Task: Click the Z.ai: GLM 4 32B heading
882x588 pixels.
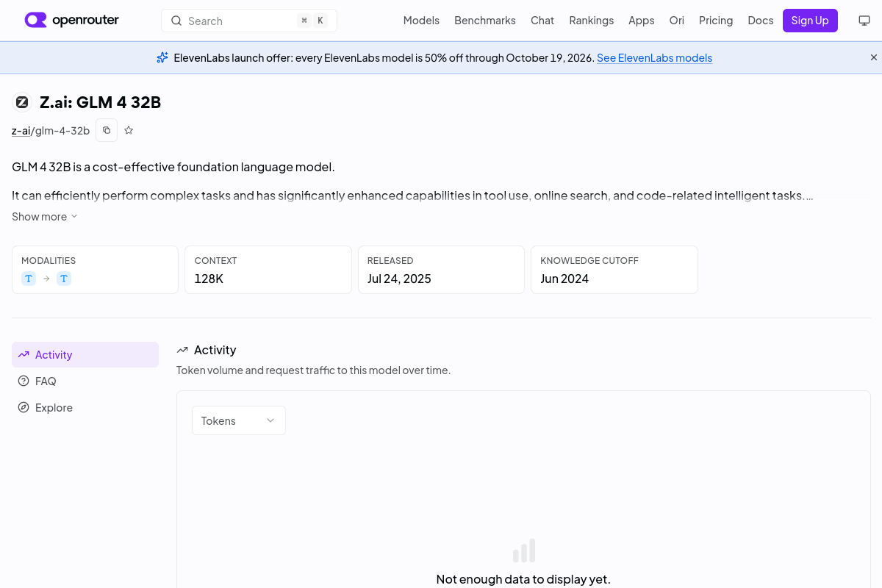Action: 100,102
